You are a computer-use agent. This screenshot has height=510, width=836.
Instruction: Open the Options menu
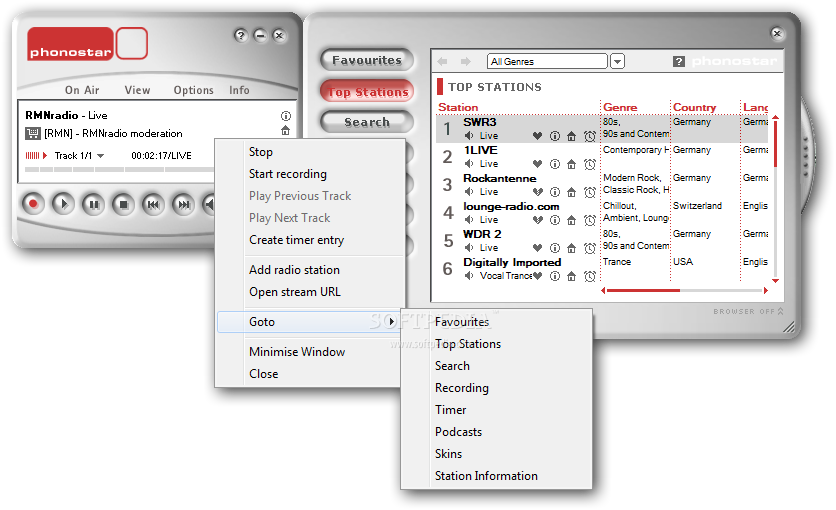194,90
